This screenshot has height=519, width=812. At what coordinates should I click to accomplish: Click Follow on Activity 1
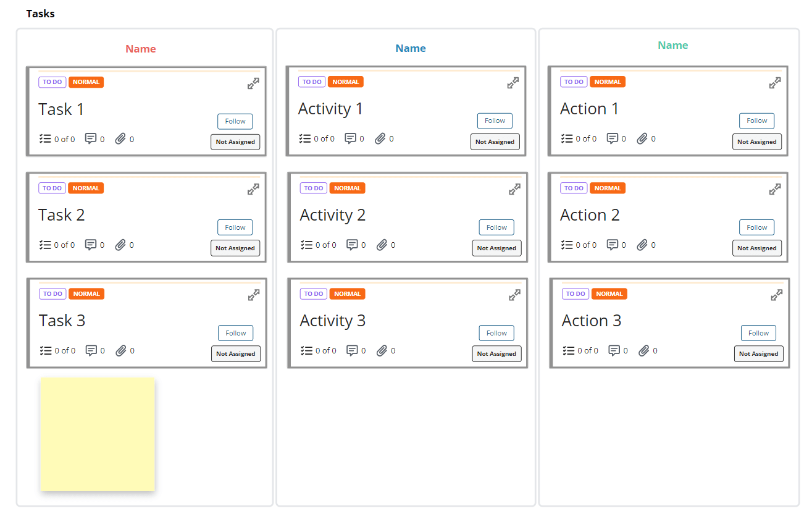click(x=494, y=120)
